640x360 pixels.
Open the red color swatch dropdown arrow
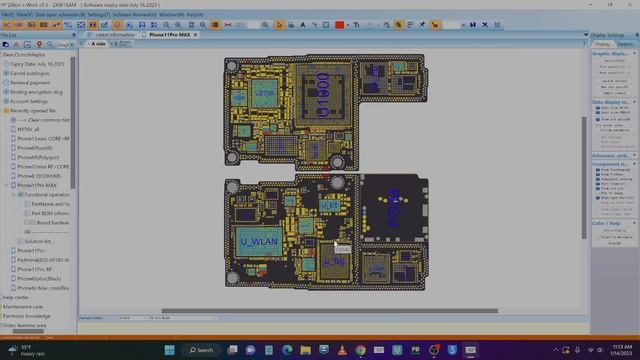click(347, 25)
